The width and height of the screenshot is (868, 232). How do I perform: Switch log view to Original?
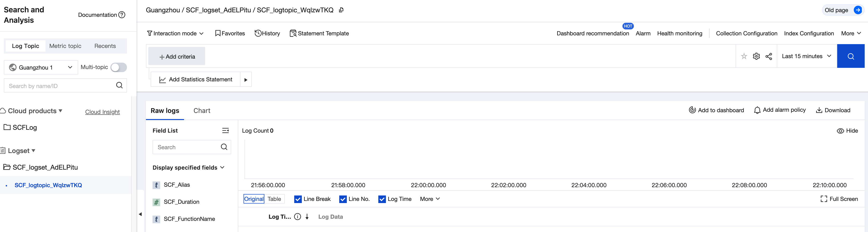(254, 199)
